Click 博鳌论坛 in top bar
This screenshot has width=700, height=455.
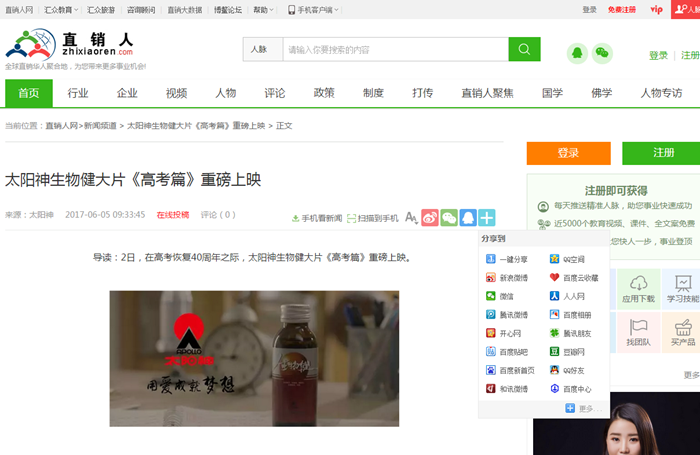[x=228, y=10]
